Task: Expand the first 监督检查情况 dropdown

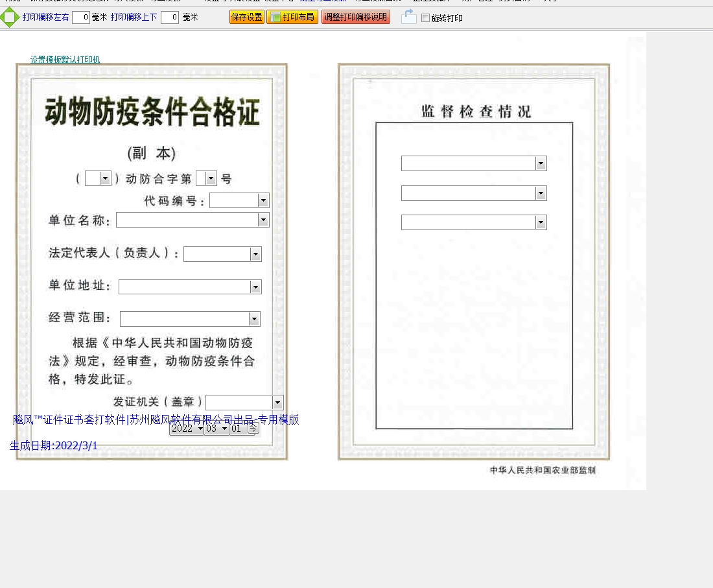Action: click(541, 163)
